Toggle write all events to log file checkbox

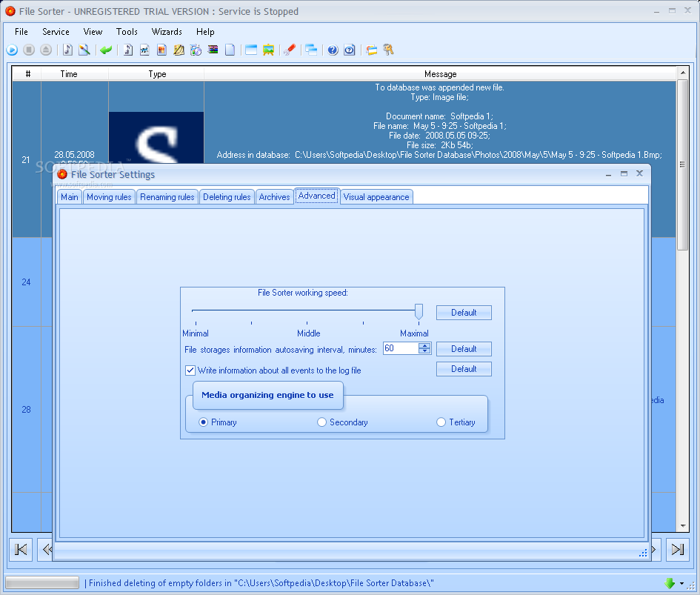click(x=190, y=370)
